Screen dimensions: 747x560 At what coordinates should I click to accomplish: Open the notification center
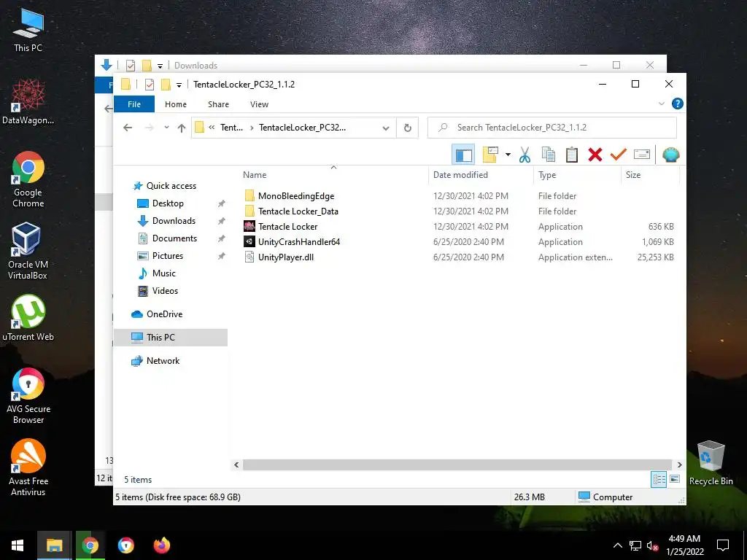723,545
